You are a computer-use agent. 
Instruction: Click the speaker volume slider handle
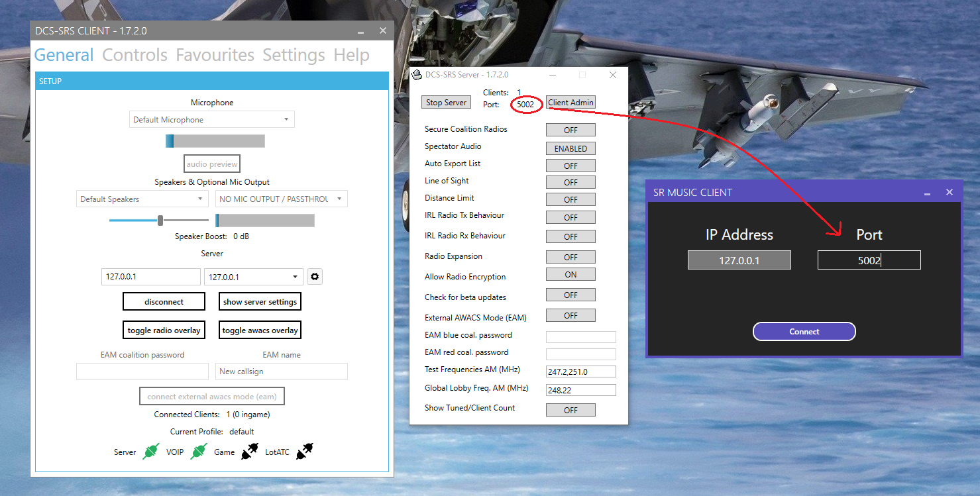160,220
